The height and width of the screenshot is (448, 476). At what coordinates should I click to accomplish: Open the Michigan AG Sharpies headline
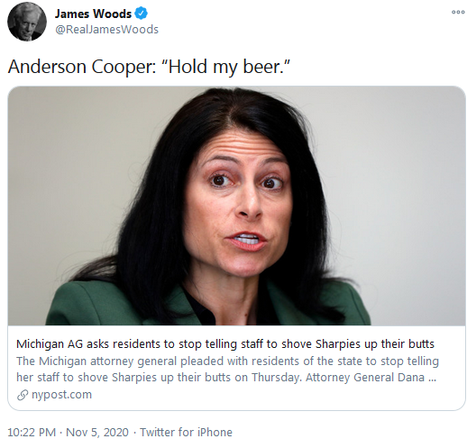coord(225,344)
